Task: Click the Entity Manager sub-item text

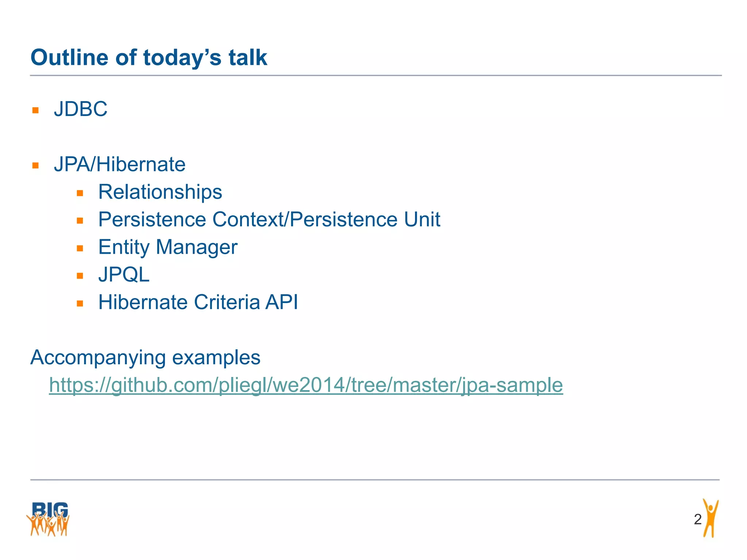Action: pyautogui.click(x=168, y=247)
